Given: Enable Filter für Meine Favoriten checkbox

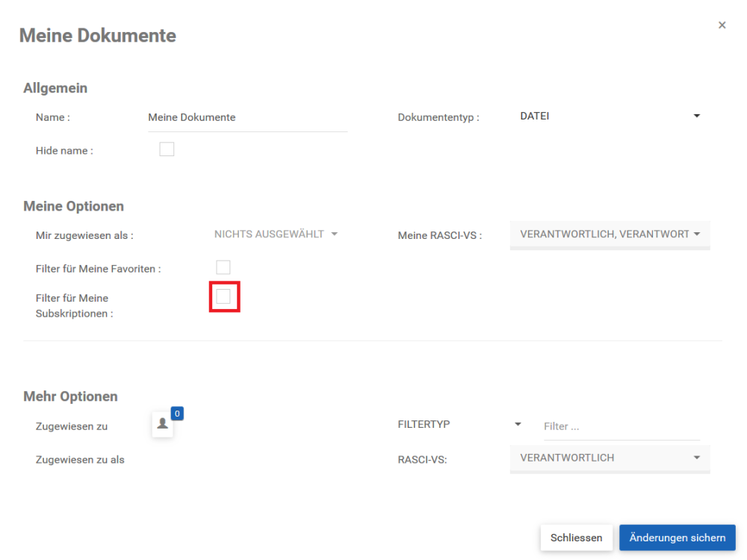Looking at the screenshot, I should [223, 267].
